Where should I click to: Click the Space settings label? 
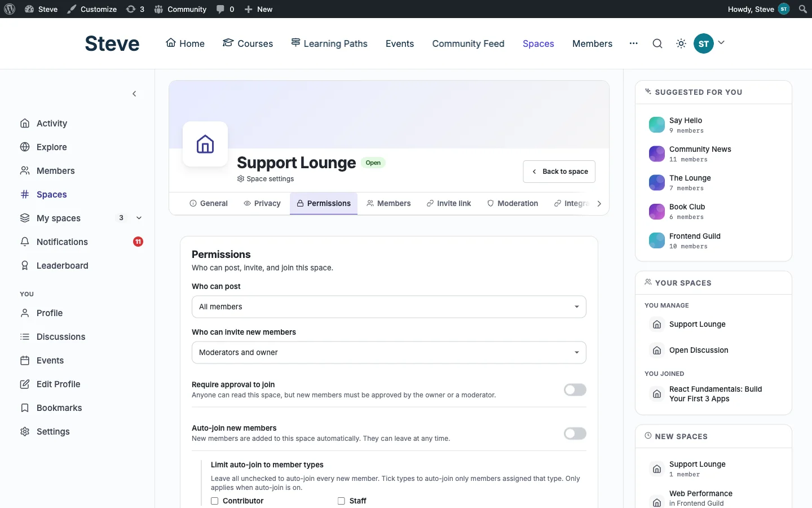tap(266, 179)
